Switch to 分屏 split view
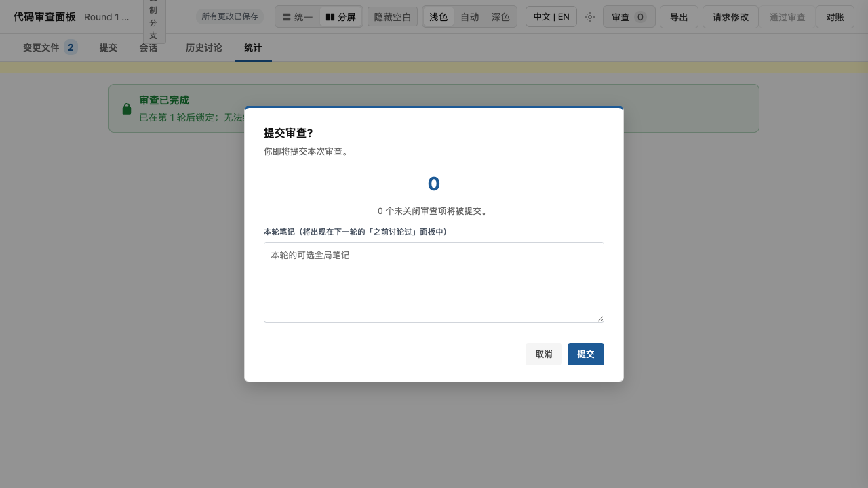Image resolution: width=868 pixels, height=488 pixels. pos(340,17)
